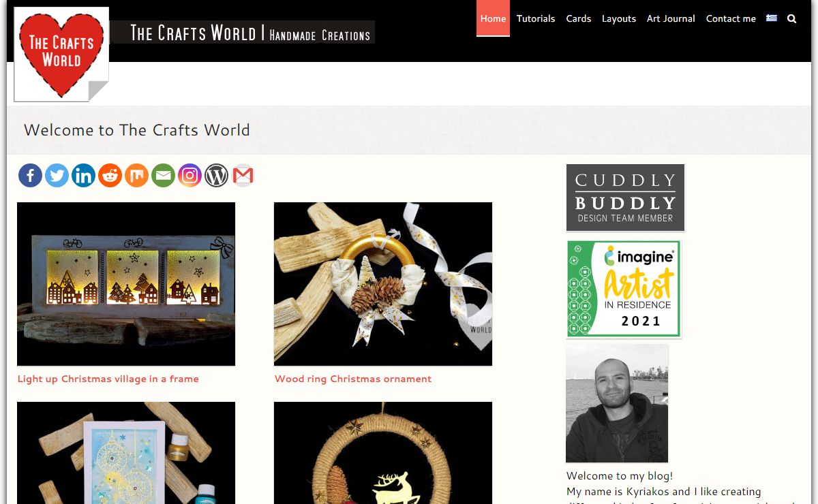The width and height of the screenshot is (818, 504).
Task: Open the Instagram share icon
Action: 190,176
